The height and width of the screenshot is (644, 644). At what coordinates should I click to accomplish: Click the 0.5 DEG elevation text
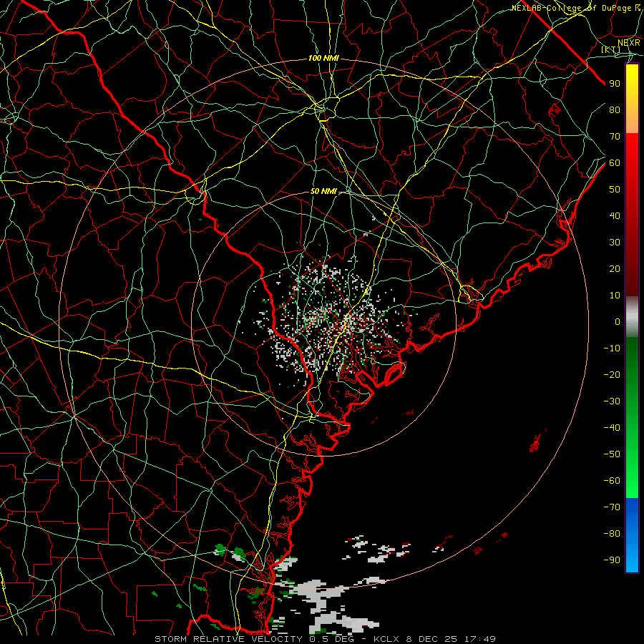332,639
